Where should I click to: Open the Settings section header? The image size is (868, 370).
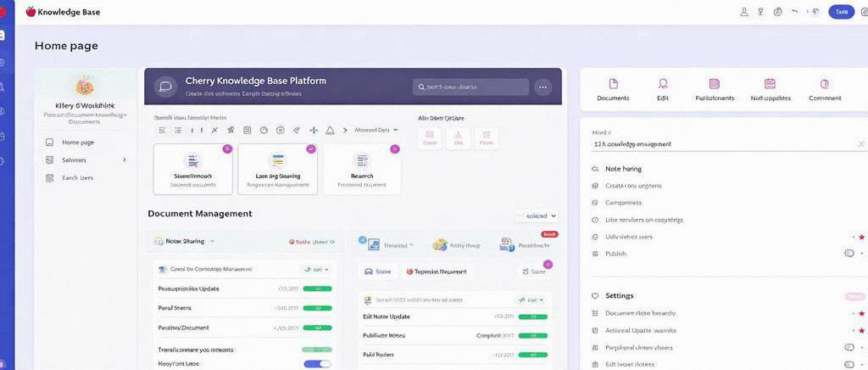click(x=620, y=296)
